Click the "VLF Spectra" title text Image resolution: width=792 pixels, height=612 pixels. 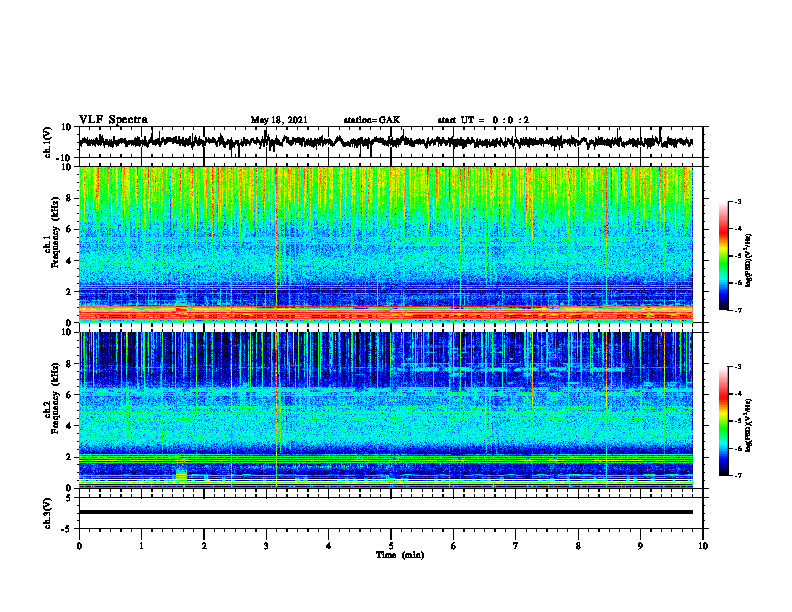113,120
